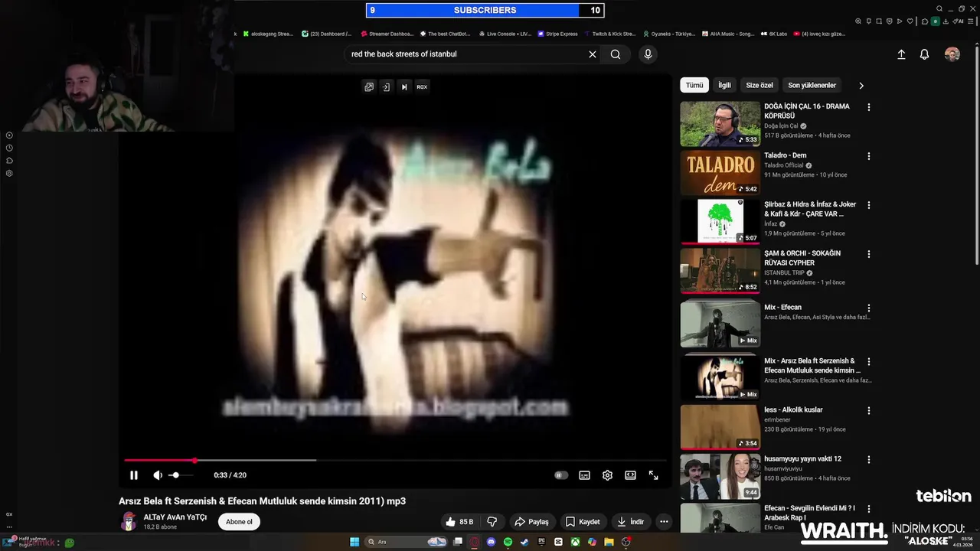Open the 6K Labs bookmark
980x551 pixels.
[x=774, y=34]
